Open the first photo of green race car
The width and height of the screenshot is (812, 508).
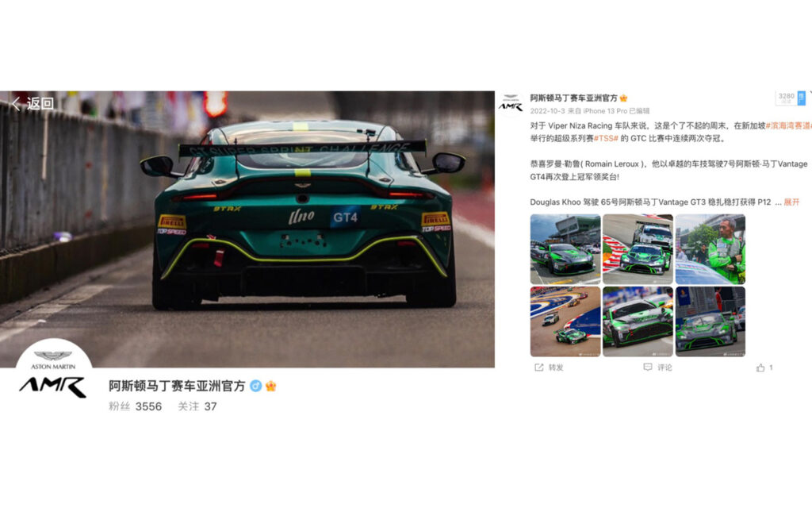565,249
